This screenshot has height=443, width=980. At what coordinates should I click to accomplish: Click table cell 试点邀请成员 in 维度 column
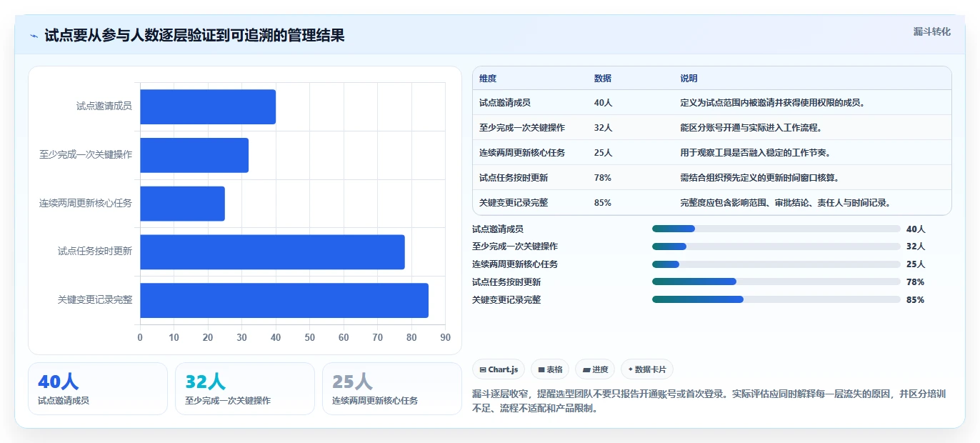505,103
